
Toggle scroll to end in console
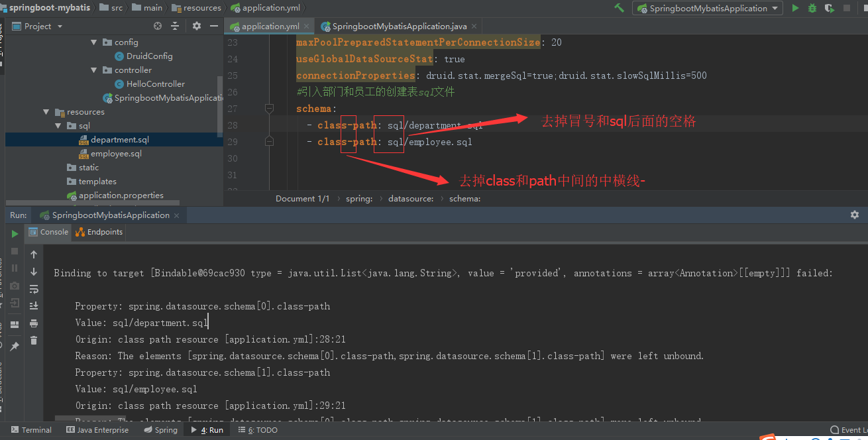[34, 305]
